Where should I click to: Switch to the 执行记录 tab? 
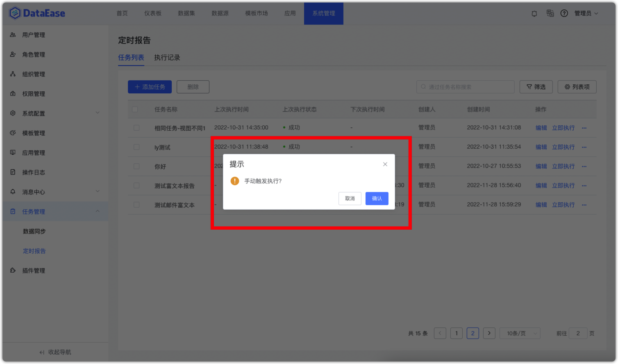coord(167,57)
